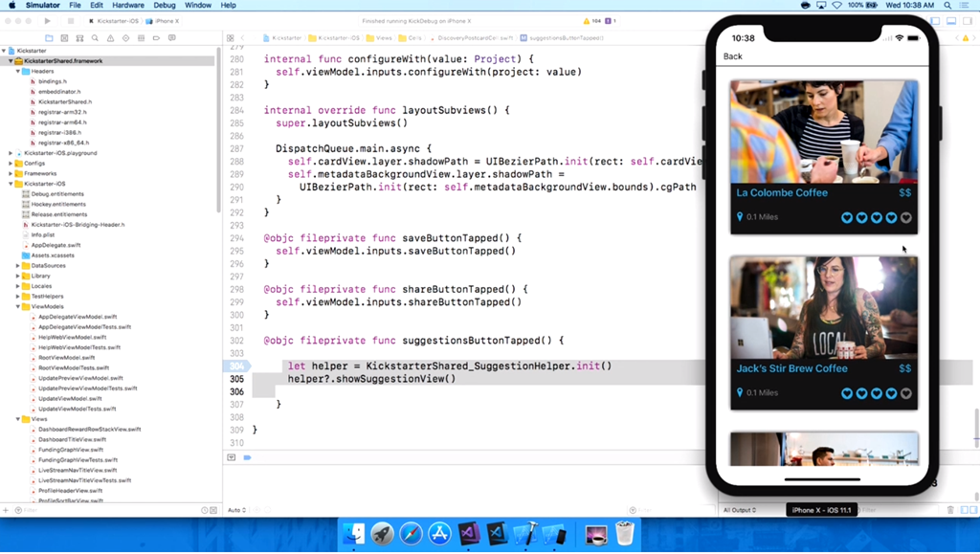Open the Help menu
This screenshot has width=980, height=554.
(228, 5)
